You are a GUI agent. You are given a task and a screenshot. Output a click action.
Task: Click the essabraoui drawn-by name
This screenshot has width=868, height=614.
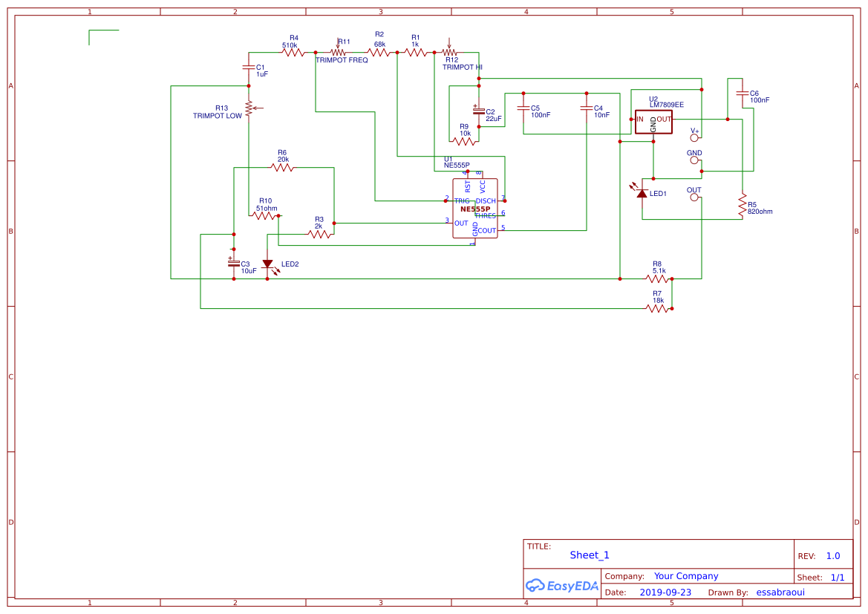pos(780,592)
